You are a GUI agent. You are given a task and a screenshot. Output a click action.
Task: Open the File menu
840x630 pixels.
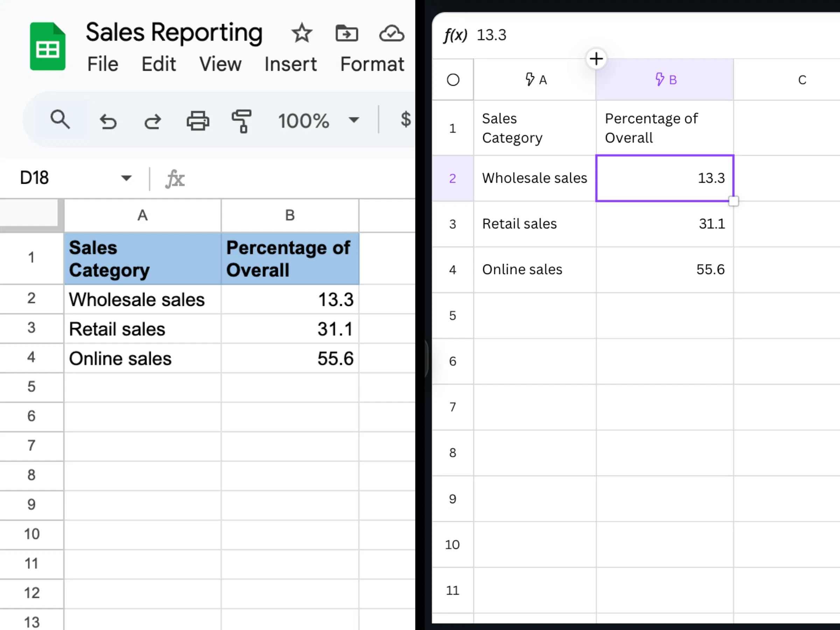coord(103,64)
